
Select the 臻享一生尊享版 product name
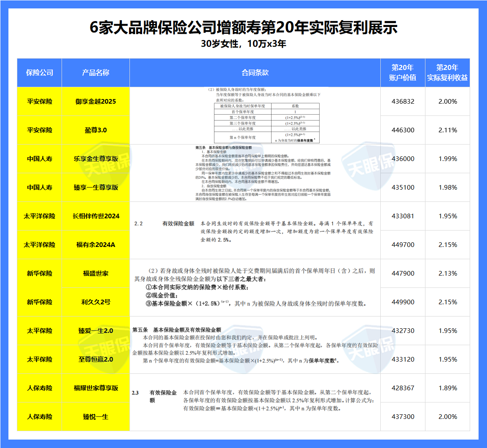tap(95, 187)
